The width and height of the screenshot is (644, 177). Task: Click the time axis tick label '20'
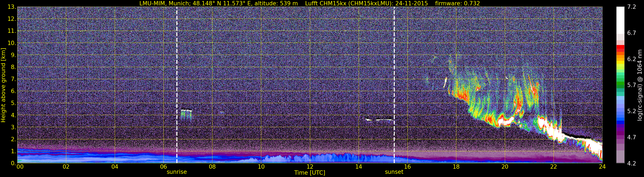[505, 167]
